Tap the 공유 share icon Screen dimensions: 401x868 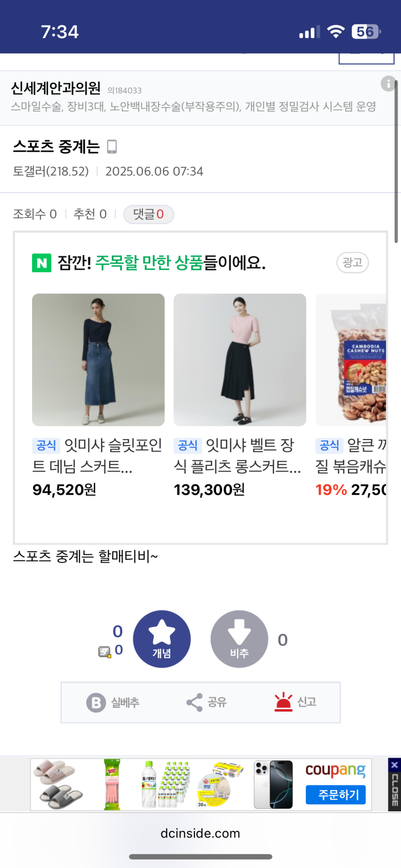pos(194,702)
